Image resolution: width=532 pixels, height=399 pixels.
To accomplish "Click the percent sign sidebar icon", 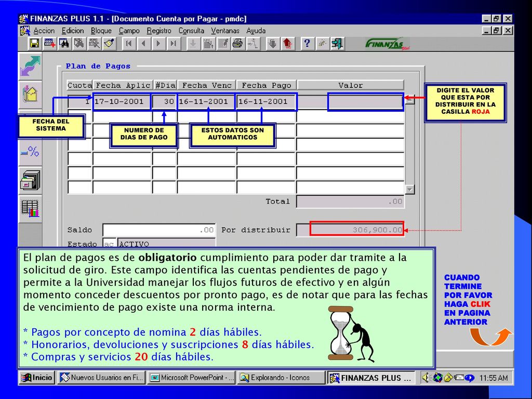I will [30, 151].
